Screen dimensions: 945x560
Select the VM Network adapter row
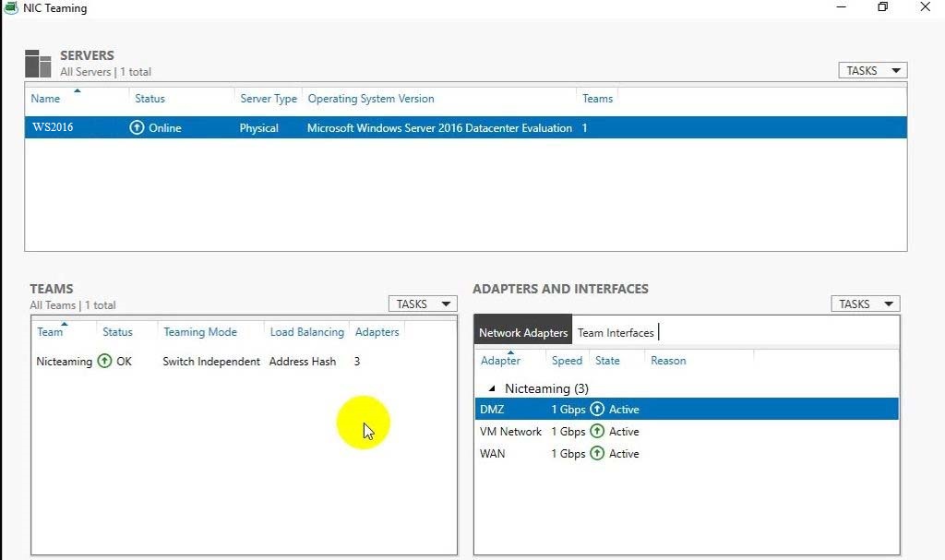coord(687,432)
